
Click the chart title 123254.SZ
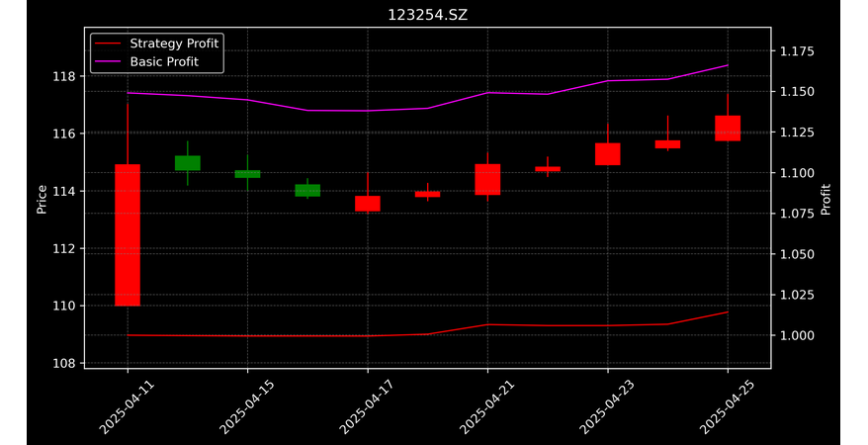coord(427,15)
